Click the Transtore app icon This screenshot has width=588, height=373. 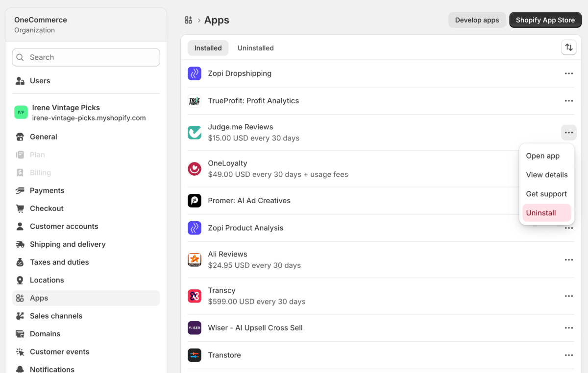pos(195,355)
